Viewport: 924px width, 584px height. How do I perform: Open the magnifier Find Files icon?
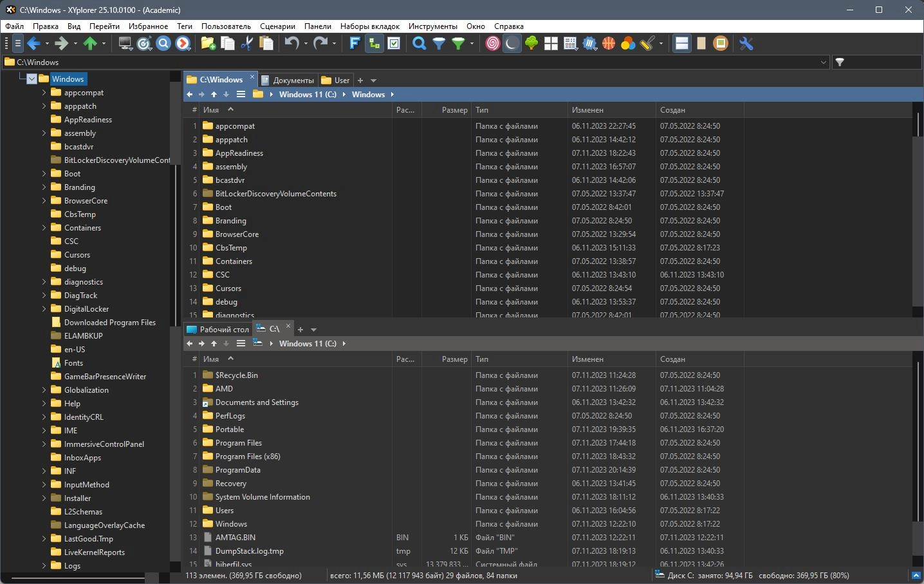pos(419,44)
